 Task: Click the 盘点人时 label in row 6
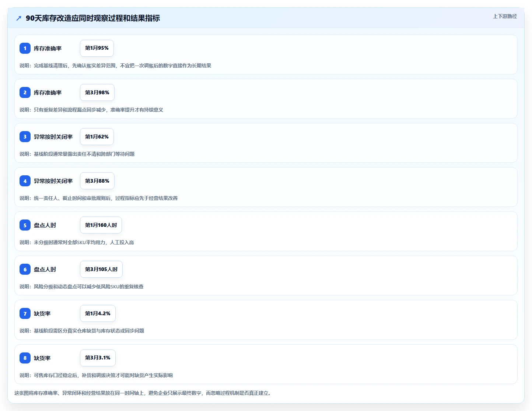tap(45, 269)
